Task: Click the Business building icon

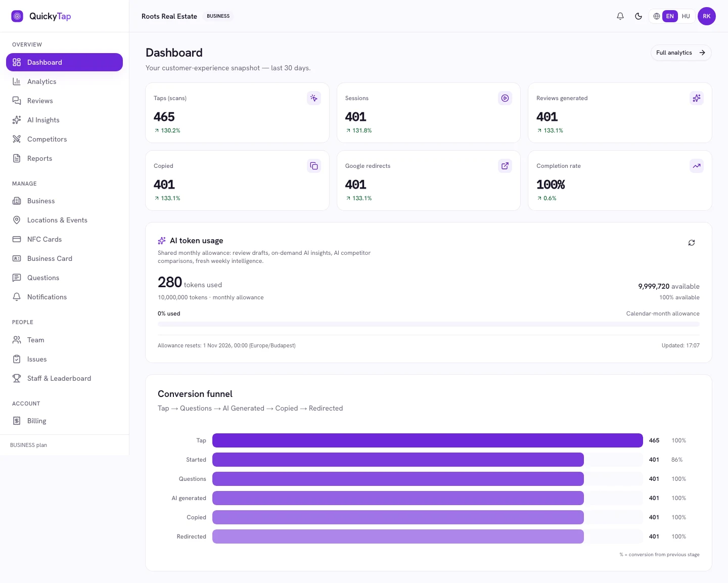Action: [x=17, y=201]
